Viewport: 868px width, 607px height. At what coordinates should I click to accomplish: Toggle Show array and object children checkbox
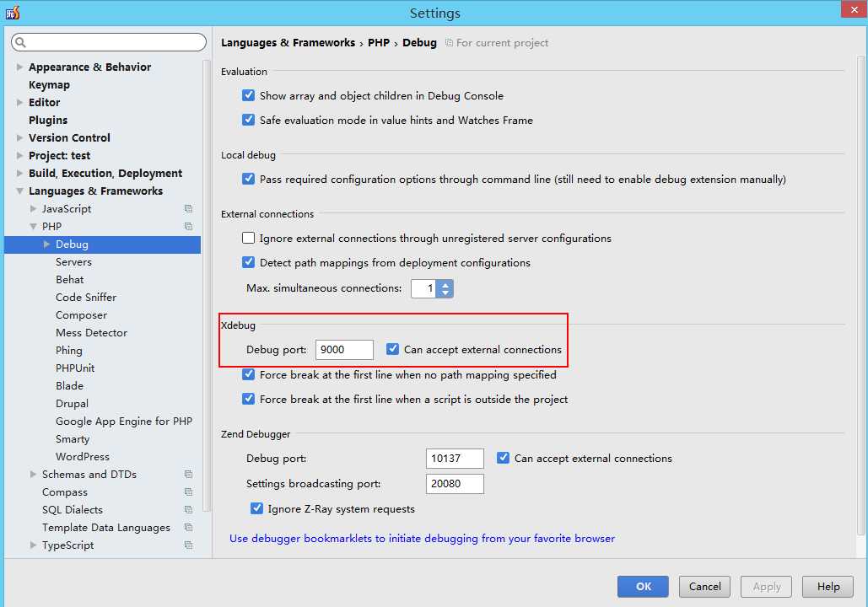(249, 95)
